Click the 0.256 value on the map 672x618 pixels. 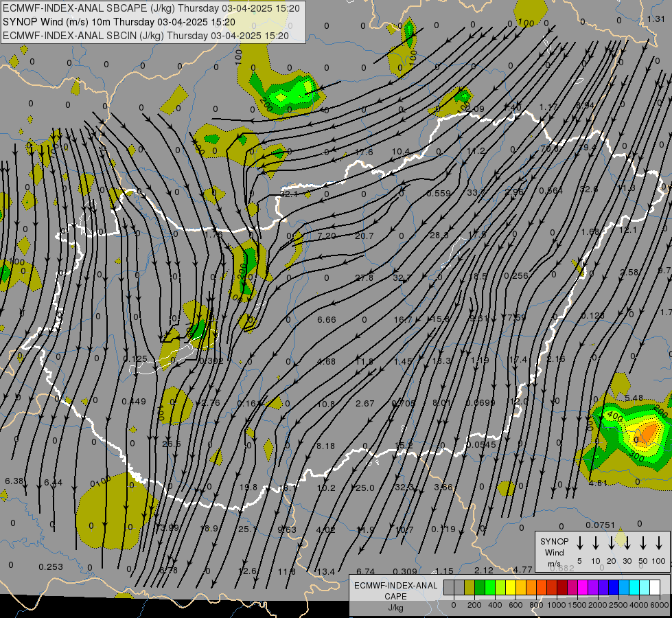point(516,276)
